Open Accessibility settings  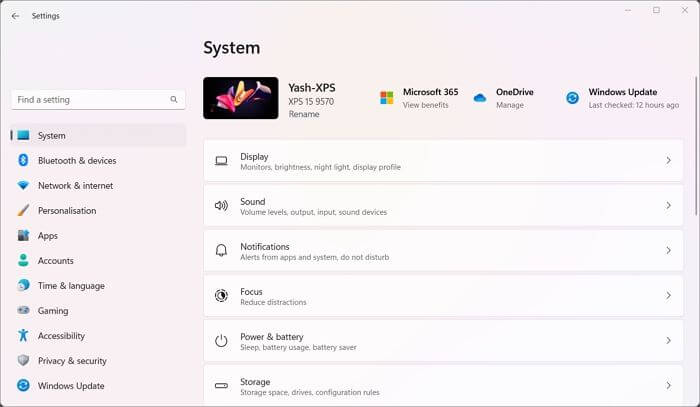[98, 335]
